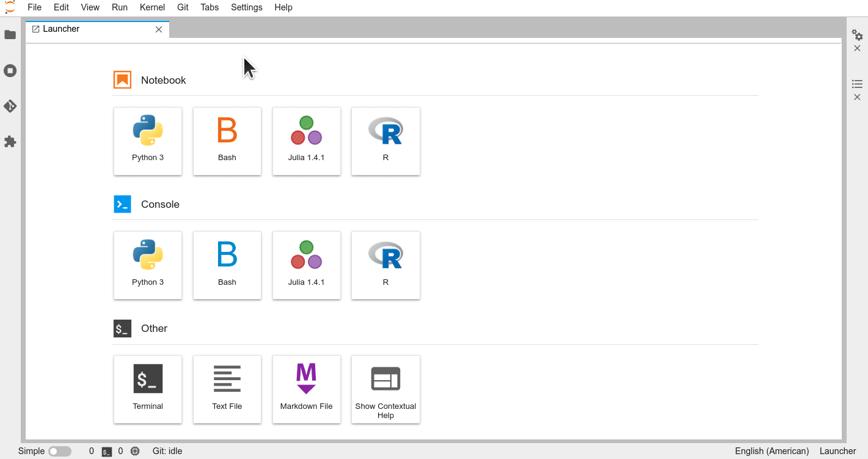Click Git: idle status

click(167, 451)
